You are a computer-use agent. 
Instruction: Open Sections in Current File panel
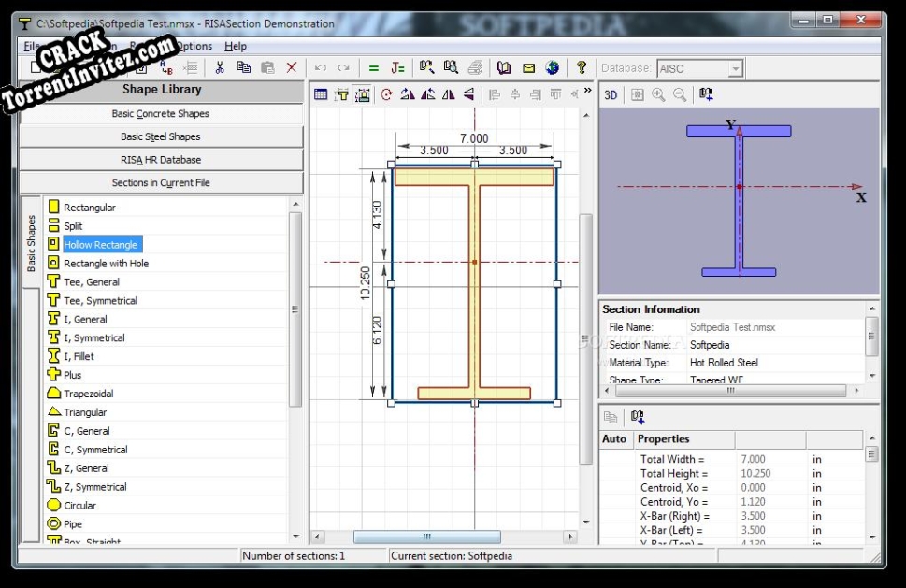(161, 182)
